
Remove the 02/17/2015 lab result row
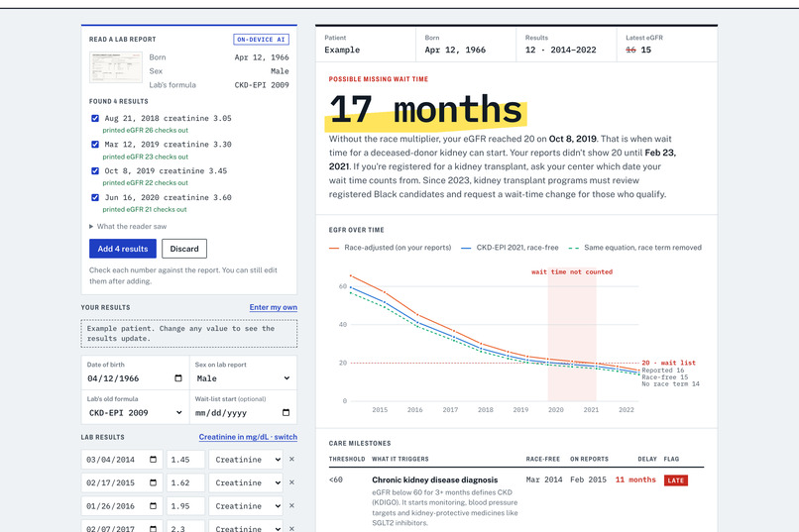click(x=292, y=482)
